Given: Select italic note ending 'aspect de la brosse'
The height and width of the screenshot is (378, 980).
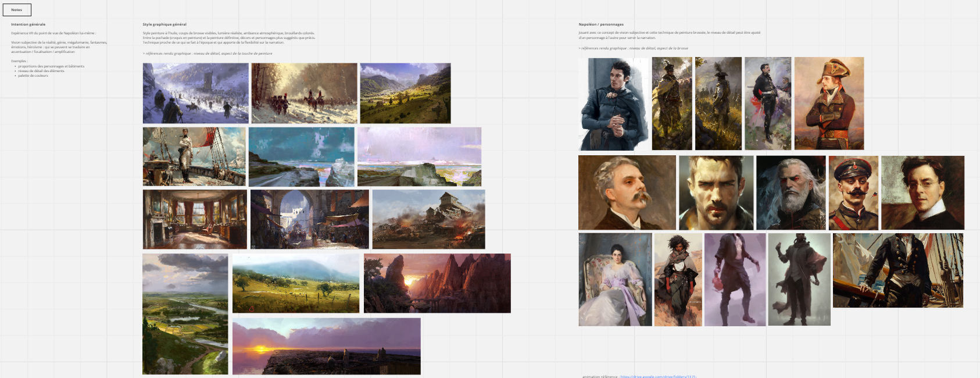Looking at the screenshot, I should (634, 48).
